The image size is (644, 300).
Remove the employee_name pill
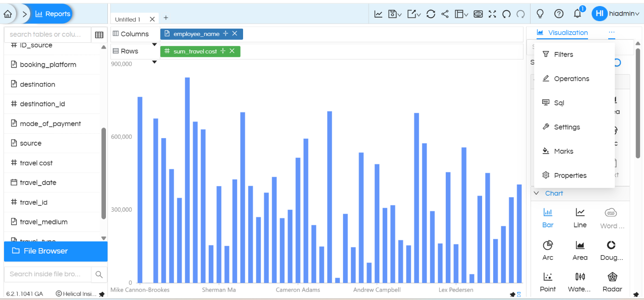point(235,34)
